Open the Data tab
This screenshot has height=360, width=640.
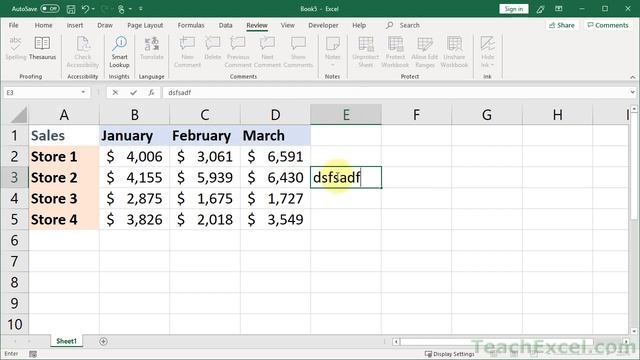click(225, 25)
